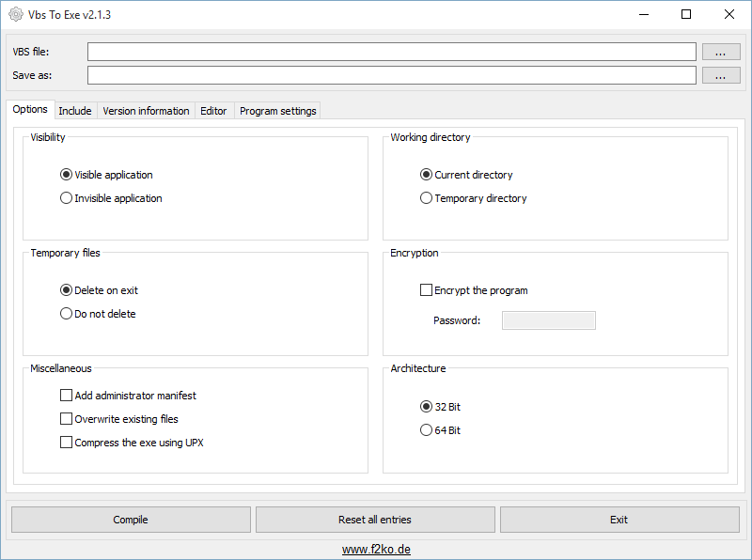Choose Temporary directory as working directory

[427, 198]
